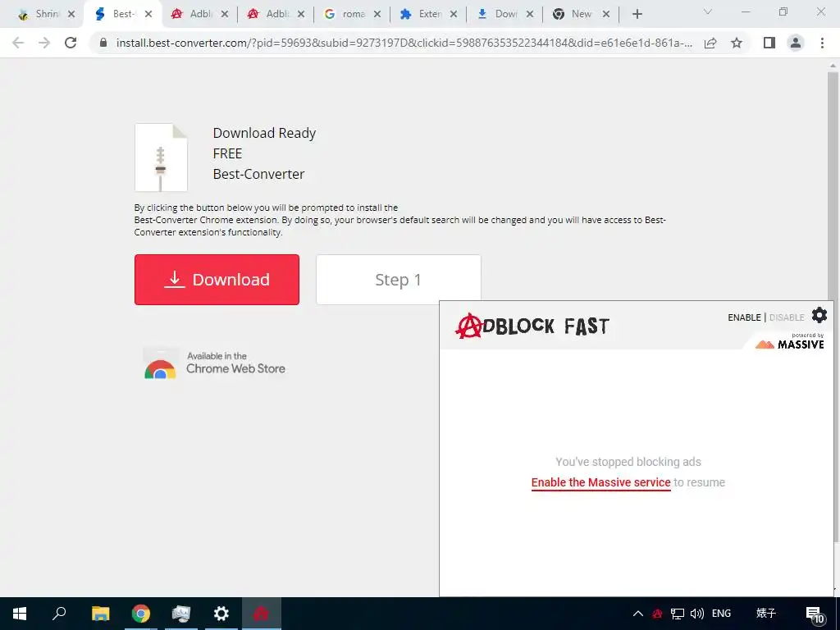Viewport: 840px width, 630px height.
Task: Click Enable the Massive service link
Action: (x=600, y=482)
